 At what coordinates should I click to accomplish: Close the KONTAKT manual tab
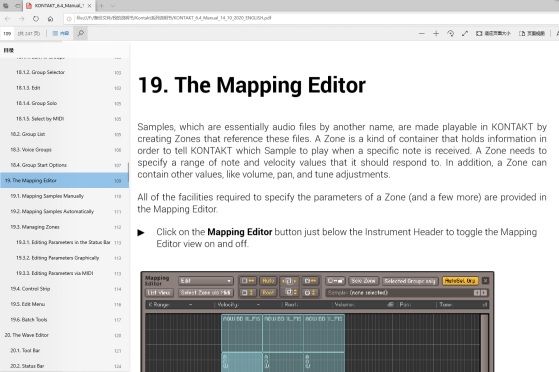click(89, 6)
